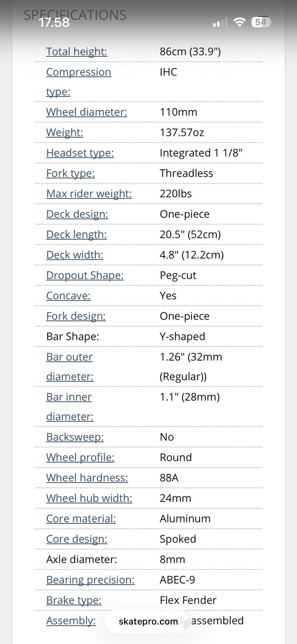297x644 pixels.
Task: Follow the Bearing precision link
Action: click(x=90, y=580)
